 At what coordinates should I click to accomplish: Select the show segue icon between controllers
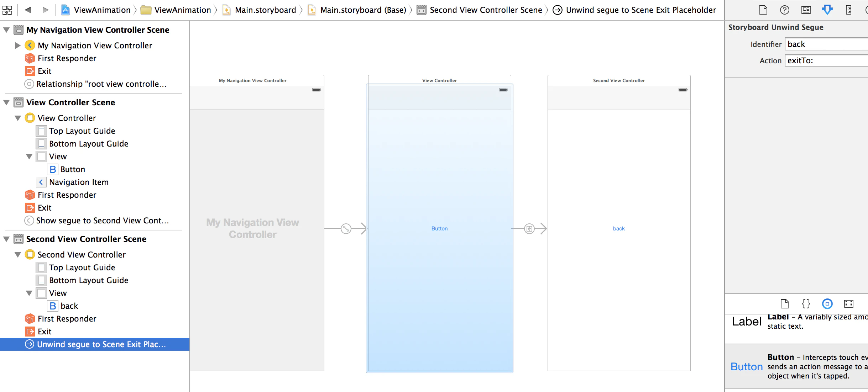[x=529, y=228]
